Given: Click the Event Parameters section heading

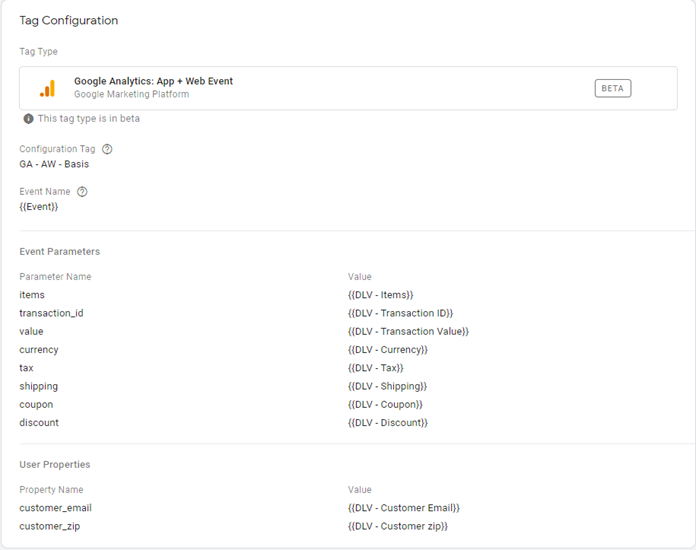Looking at the screenshot, I should click(x=59, y=252).
